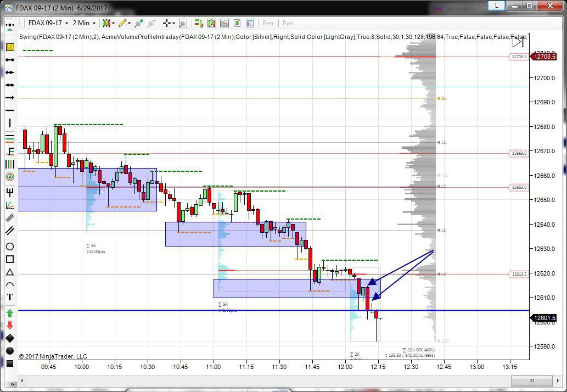Select the Vertical Line tool
Screen dimensions: 567x392
pyautogui.click(x=10, y=123)
